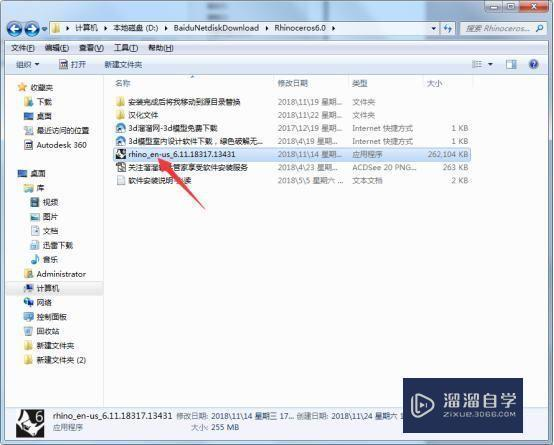Viewport: 554px width, 445px height.
Task: Click Rhino 6 thumbnail in details pane
Action: [30, 423]
